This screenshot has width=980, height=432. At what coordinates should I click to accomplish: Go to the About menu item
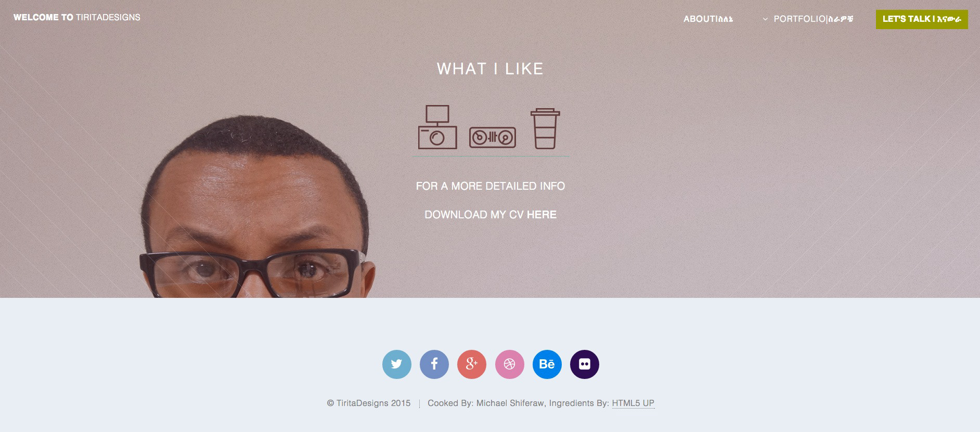click(x=708, y=19)
